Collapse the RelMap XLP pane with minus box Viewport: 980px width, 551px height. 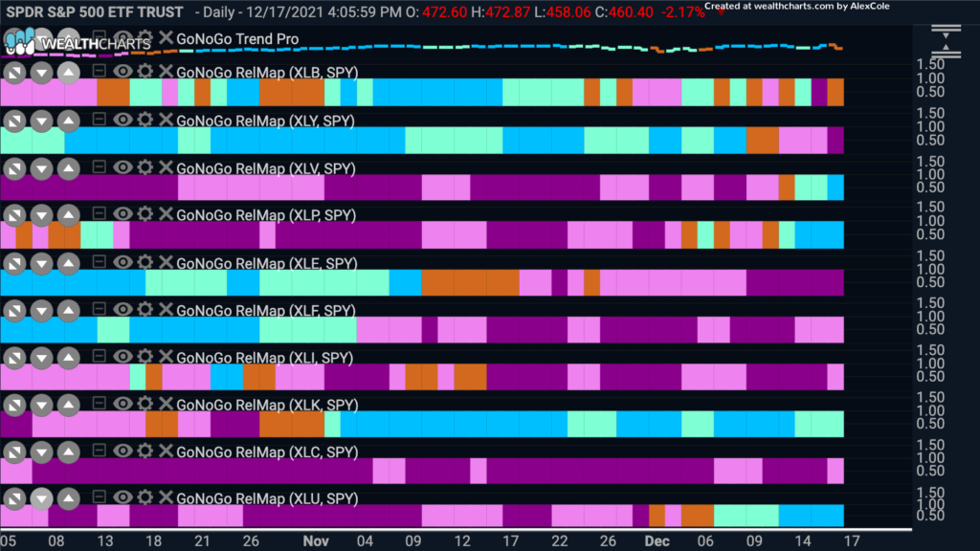click(x=99, y=213)
